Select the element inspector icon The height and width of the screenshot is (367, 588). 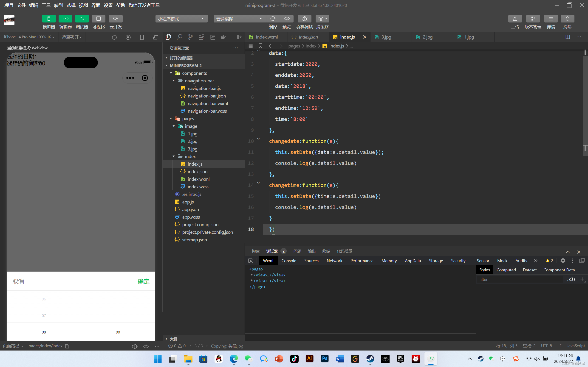pos(251,261)
